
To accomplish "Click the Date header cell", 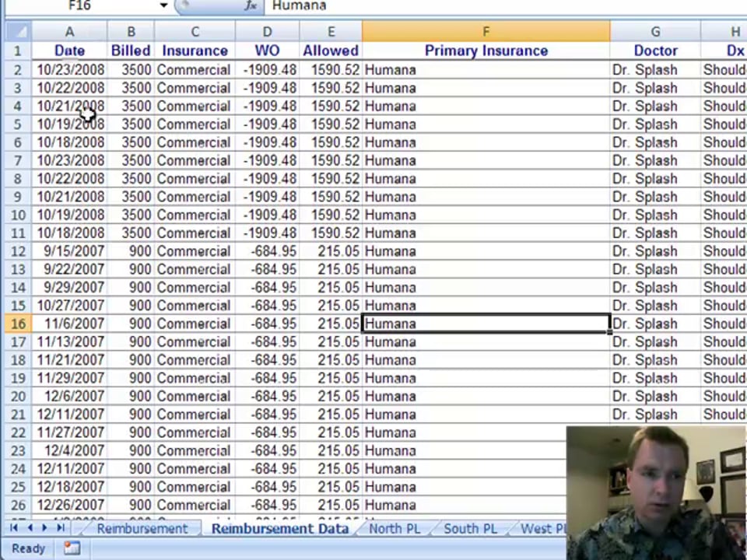I will tap(69, 51).
